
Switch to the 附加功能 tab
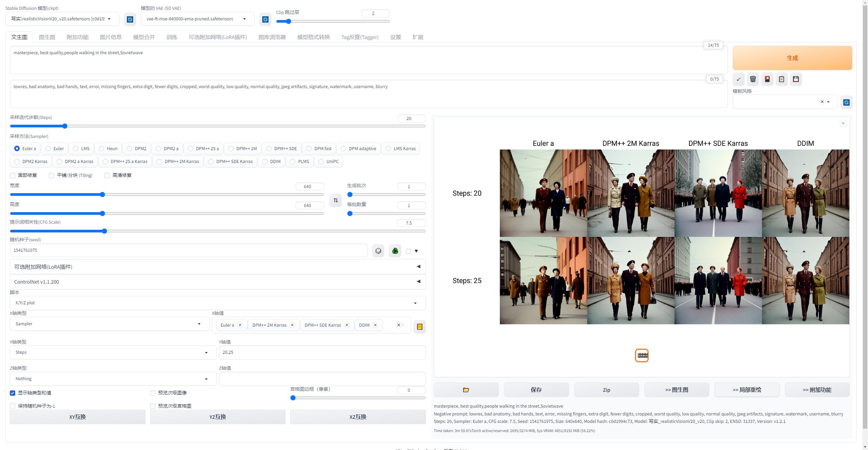pyautogui.click(x=77, y=36)
